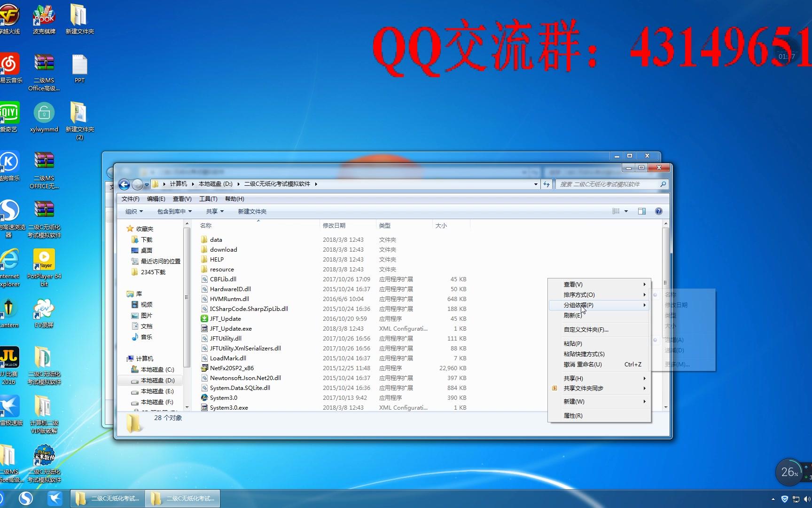
Task: Open the 工具(T) menu
Action: (209, 198)
